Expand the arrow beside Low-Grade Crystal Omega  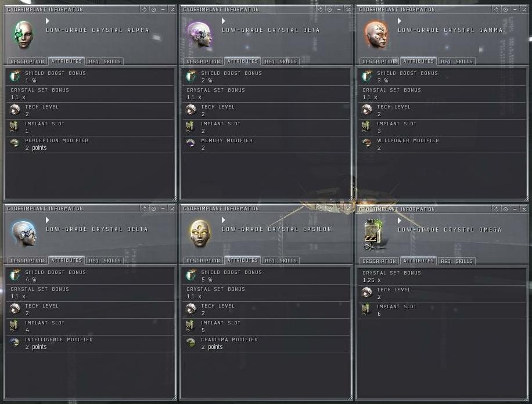400,221
